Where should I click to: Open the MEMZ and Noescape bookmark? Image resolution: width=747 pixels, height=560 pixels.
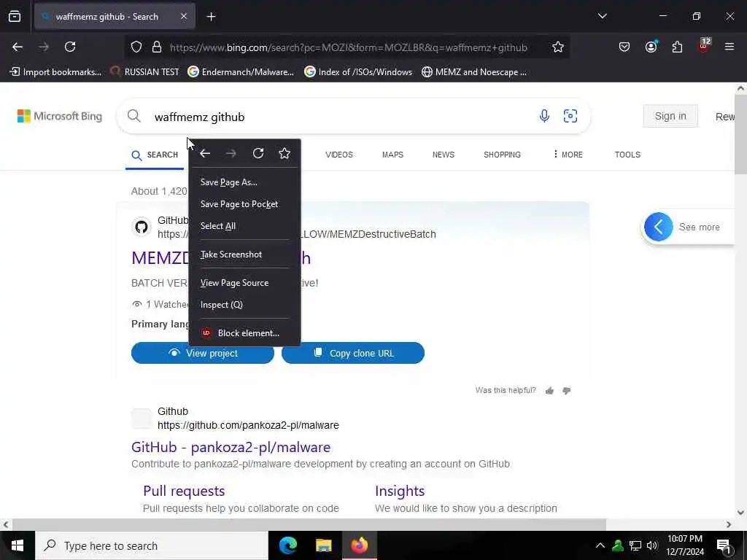474,72
